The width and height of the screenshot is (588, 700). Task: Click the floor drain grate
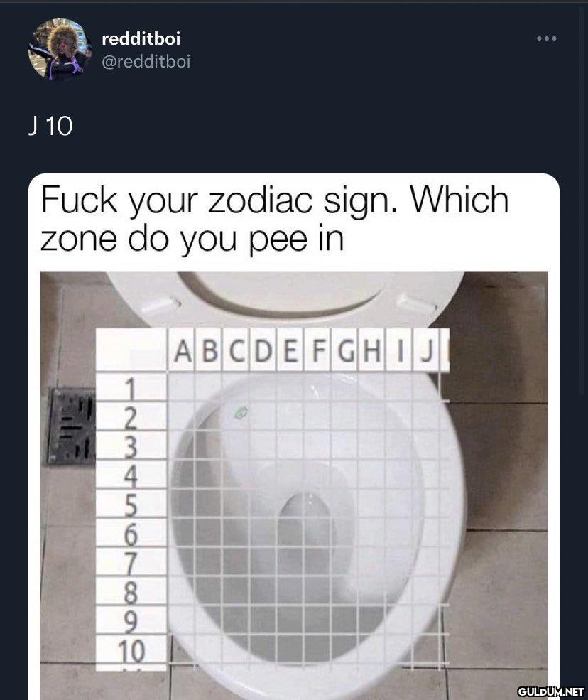coord(72,426)
